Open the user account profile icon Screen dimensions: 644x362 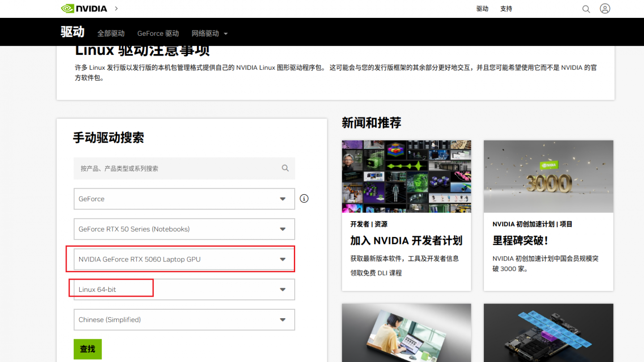point(605,8)
